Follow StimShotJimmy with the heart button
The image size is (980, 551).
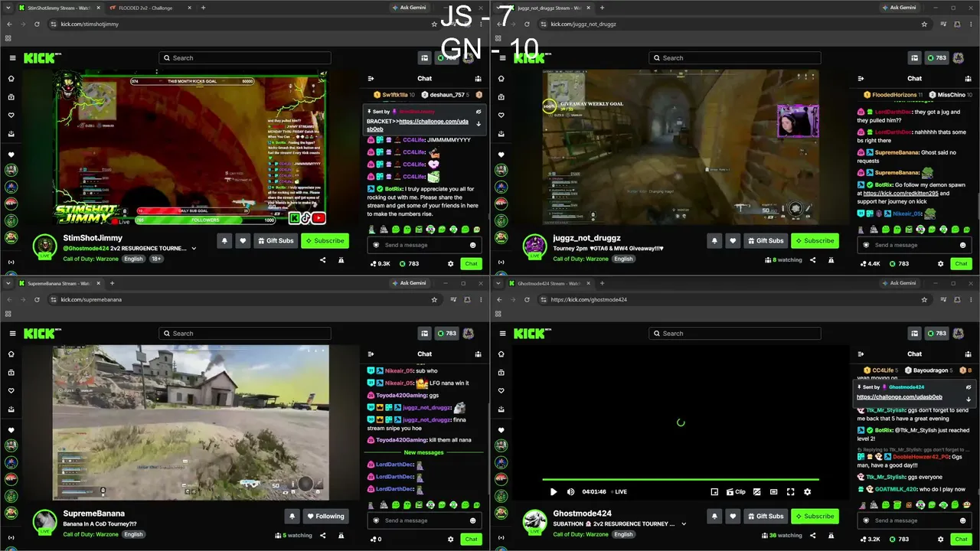[x=243, y=240]
